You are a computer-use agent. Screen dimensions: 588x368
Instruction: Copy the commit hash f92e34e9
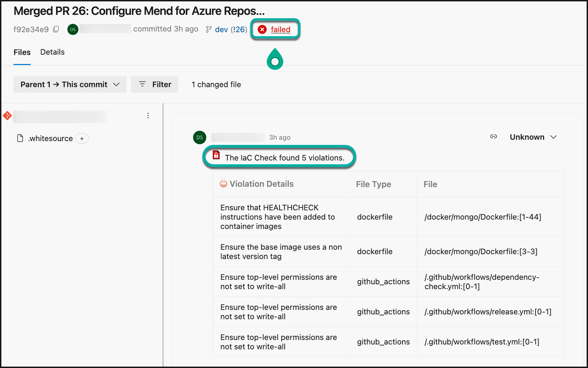point(56,29)
